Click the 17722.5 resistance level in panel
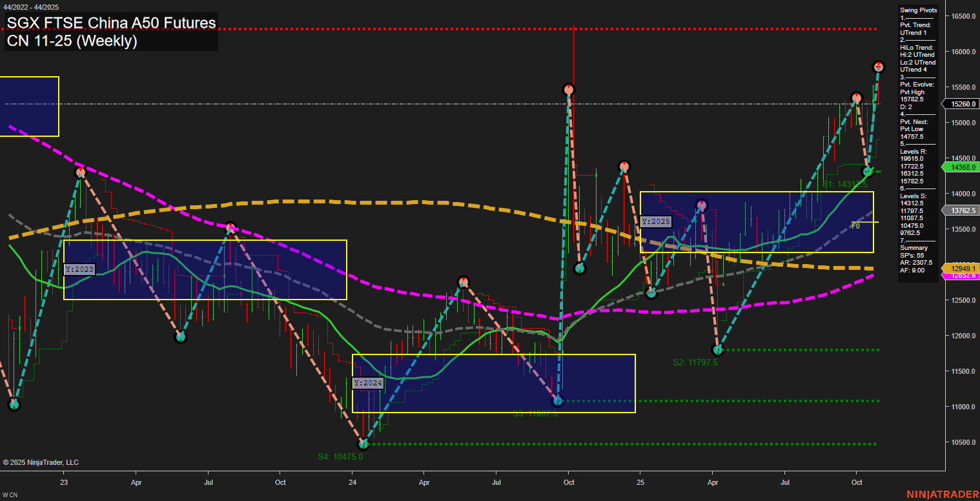980x501 pixels. (x=911, y=166)
